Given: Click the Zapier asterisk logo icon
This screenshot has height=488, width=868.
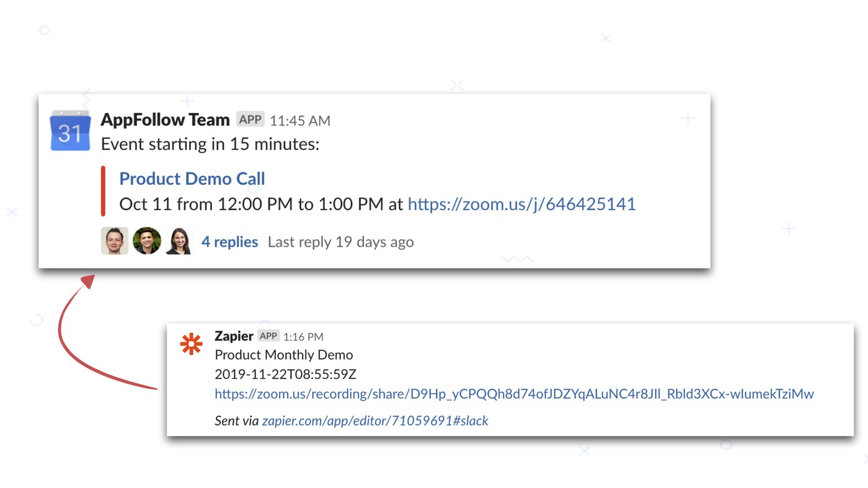Looking at the screenshot, I should (191, 344).
